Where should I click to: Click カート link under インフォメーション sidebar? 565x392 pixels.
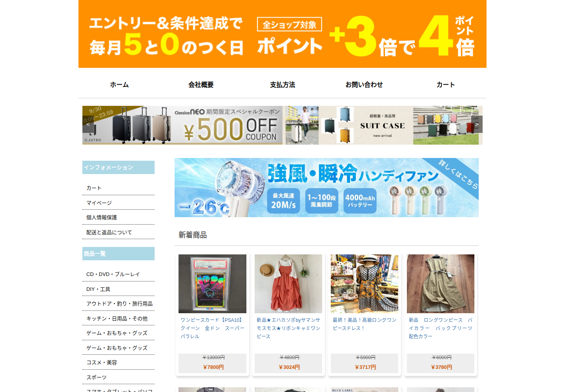pos(94,188)
